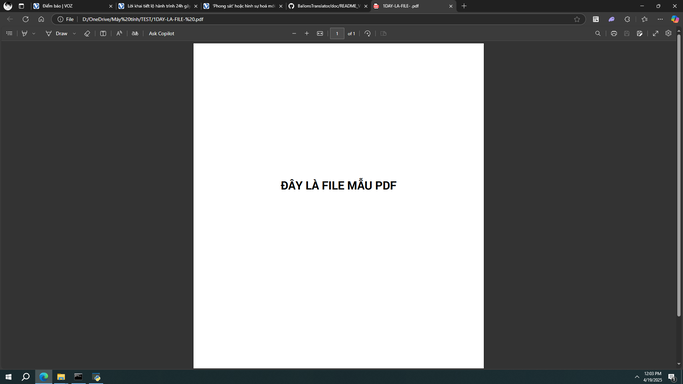
Task: Select the Highlight tool in PDF toolbar
Action: pos(24,34)
